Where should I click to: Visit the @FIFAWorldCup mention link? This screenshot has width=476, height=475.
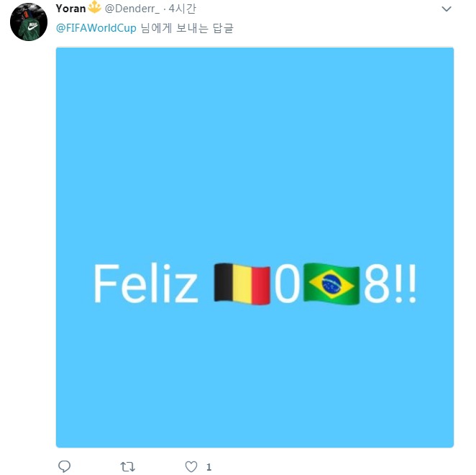point(96,28)
